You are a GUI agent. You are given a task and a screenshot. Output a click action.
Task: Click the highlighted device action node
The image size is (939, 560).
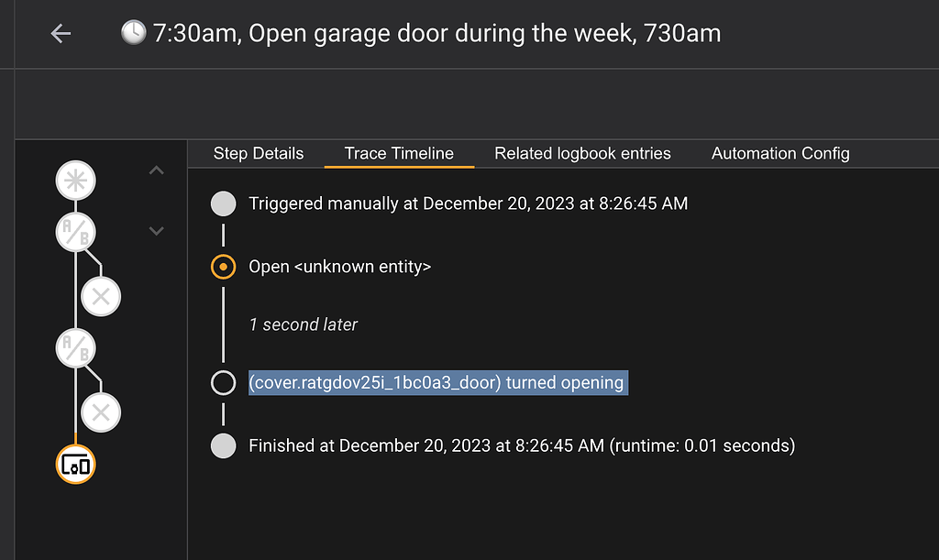(x=75, y=465)
